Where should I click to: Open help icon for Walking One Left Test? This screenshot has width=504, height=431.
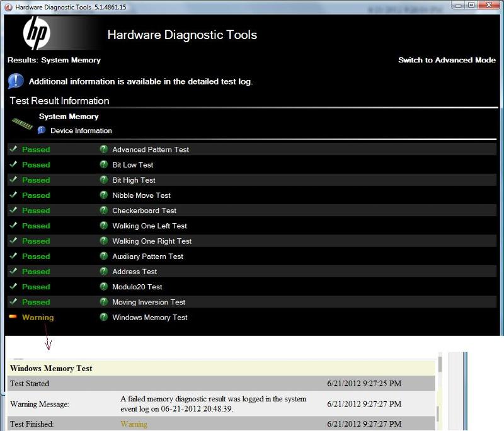click(104, 226)
